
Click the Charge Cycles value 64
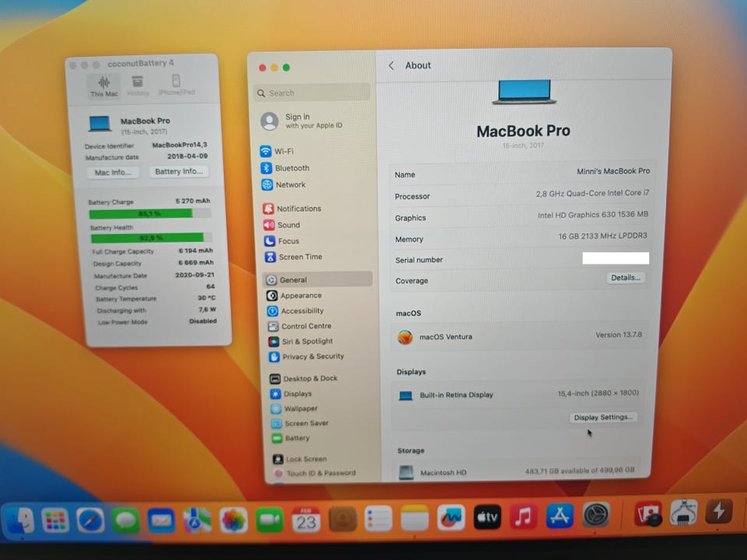click(210, 286)
